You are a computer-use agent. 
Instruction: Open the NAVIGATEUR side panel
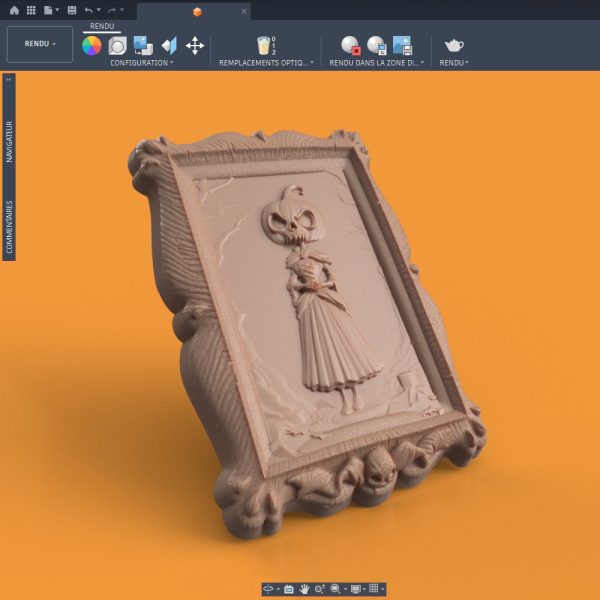click(9, 142)
